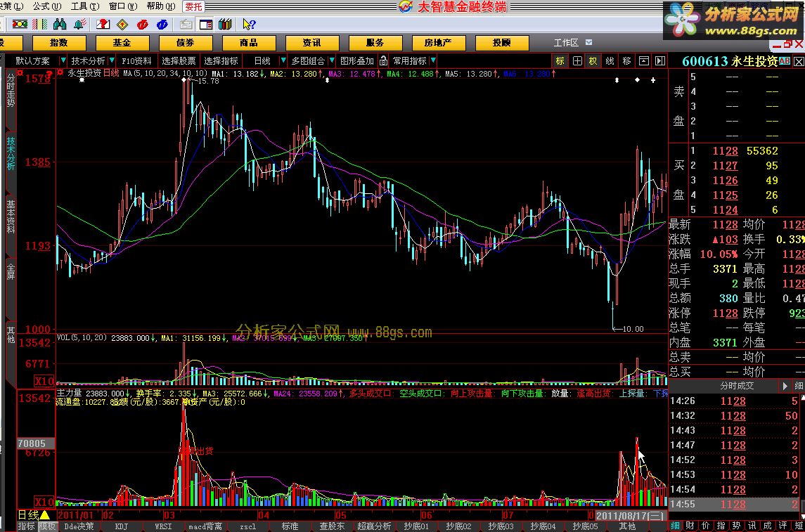Click the 2011/08/17 date marker

(631, 515)
